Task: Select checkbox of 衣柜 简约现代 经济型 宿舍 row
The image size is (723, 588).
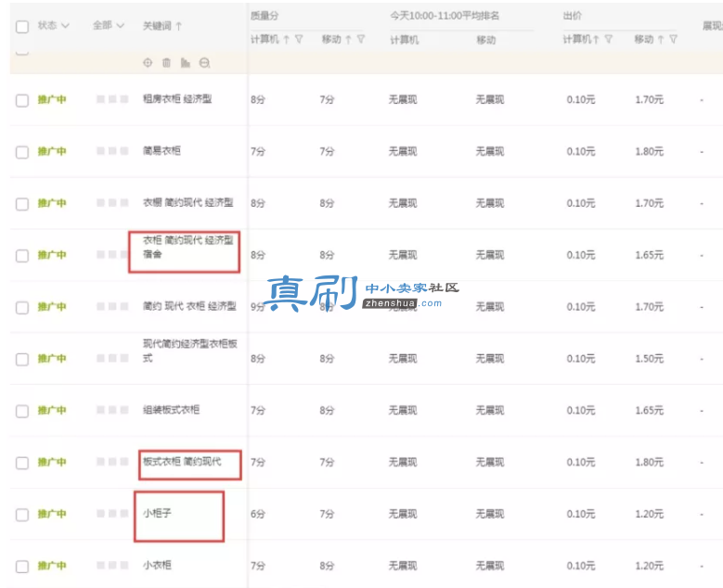Action: click(x=22, y=256)
